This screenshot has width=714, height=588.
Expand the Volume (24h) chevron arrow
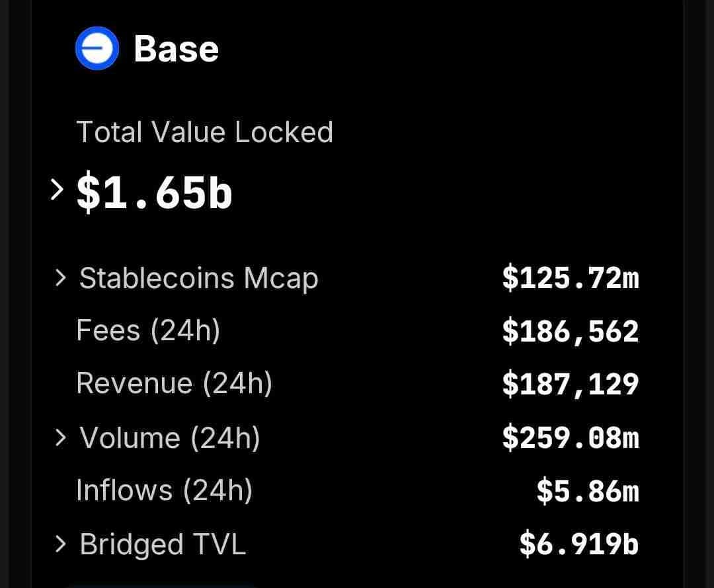click(x=61, y=437)
